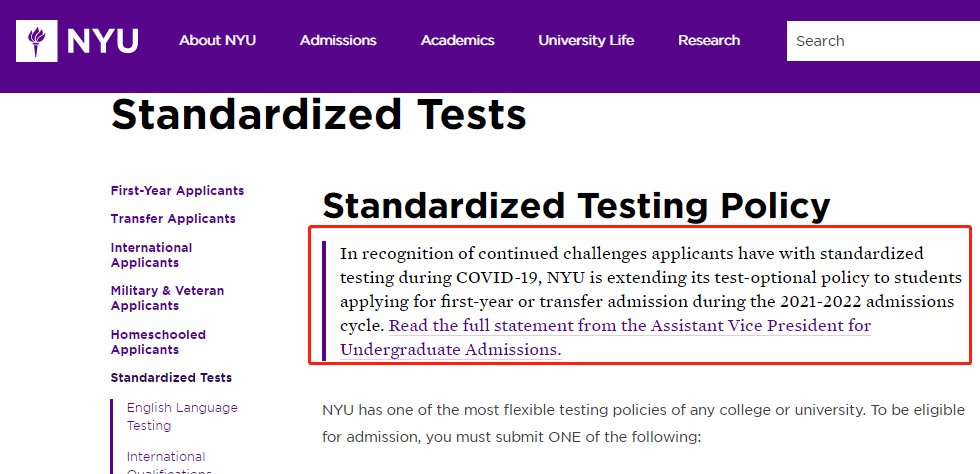Click the Standardized Tests page title

(319, 115)
